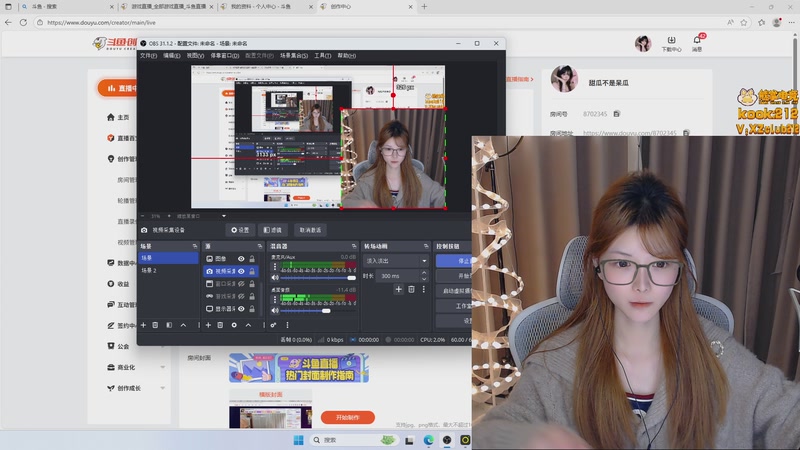
Task: Hide the selected video capture source
Action: [x=241, y=271]
